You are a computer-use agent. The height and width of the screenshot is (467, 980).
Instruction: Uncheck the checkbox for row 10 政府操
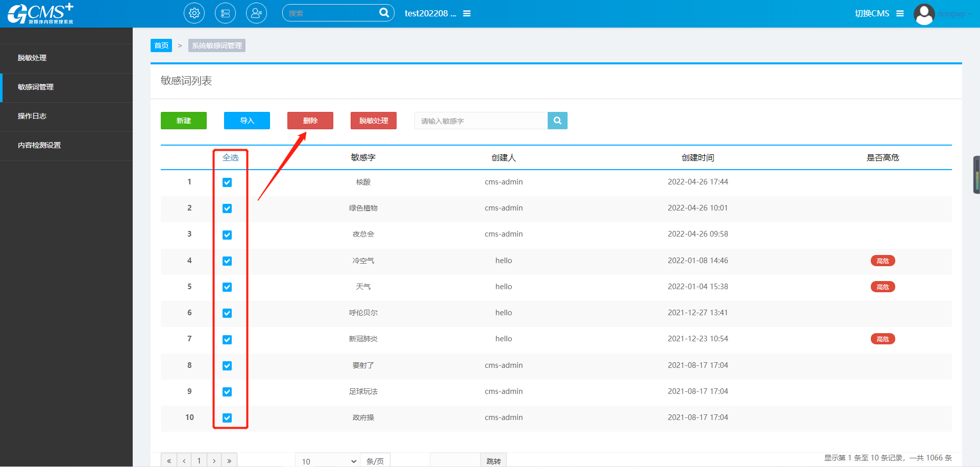tap(227, 418)
